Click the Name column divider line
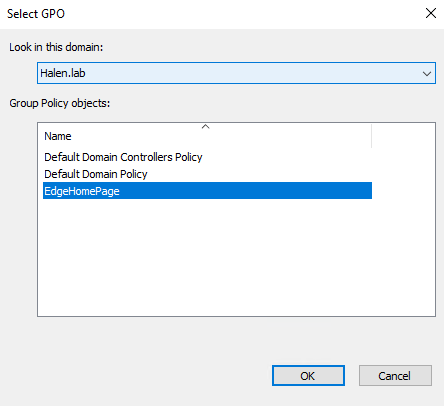Viewport: 444px width, 406px height. [371, 136]
